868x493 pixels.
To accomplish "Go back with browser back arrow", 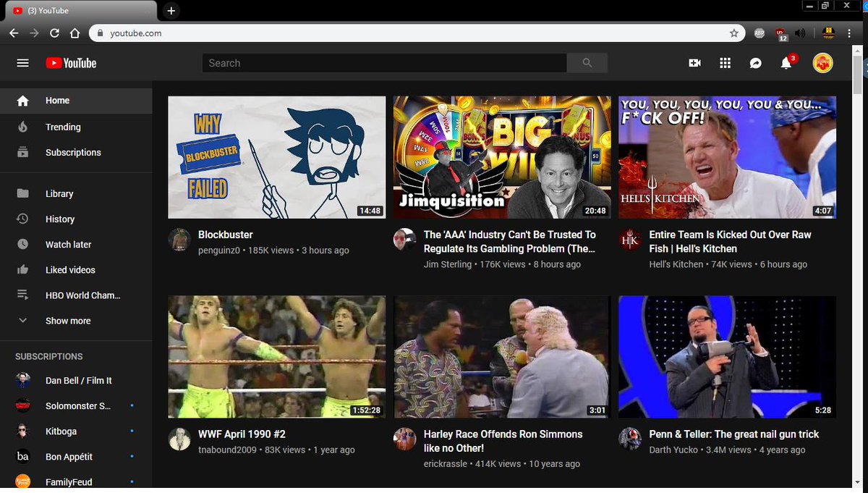I will coord(14,33).
